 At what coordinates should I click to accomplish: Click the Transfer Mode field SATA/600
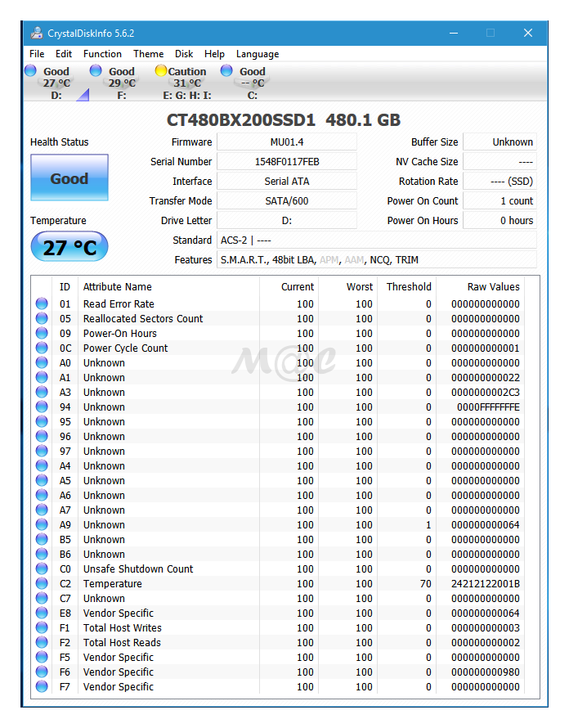pos(287,201)
